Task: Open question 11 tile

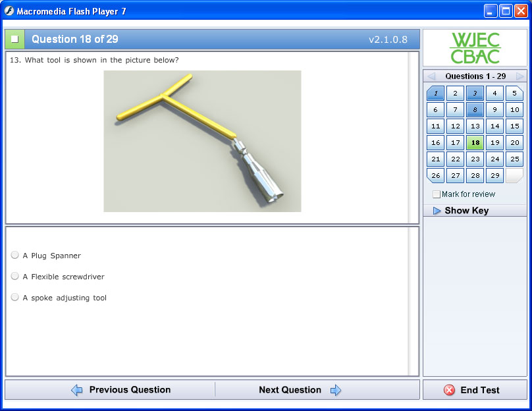Action: [435, 126]
